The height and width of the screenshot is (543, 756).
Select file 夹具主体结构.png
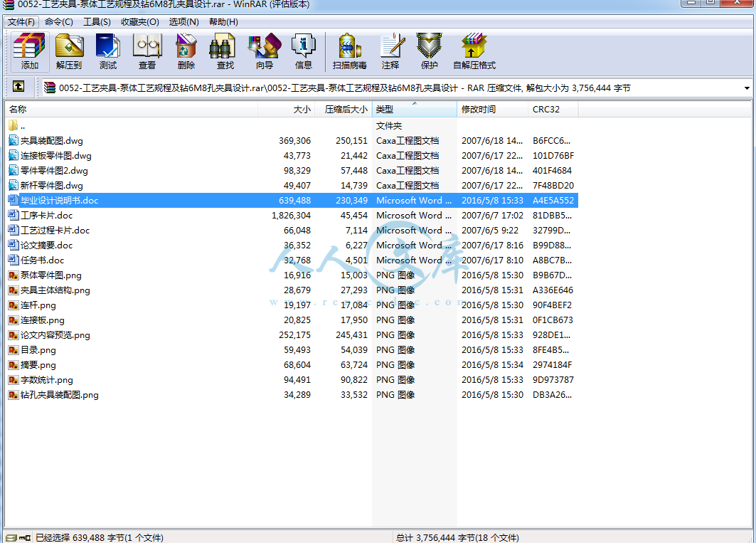tap(55, 290)
